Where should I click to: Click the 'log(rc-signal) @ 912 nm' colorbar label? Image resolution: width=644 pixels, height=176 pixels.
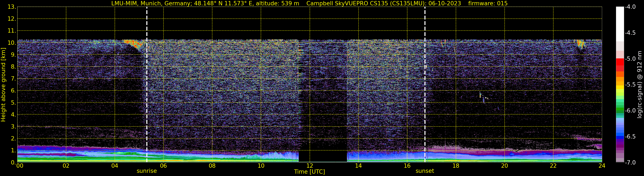point(640,85)
